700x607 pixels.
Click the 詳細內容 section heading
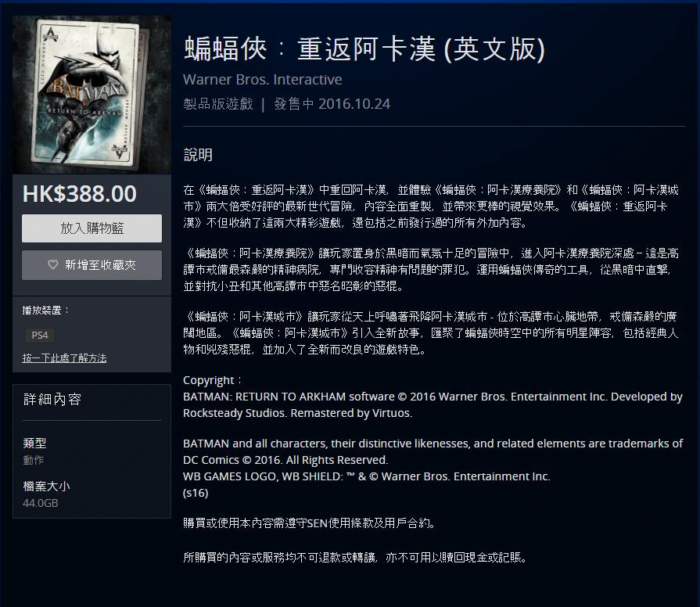click(52, 399)
